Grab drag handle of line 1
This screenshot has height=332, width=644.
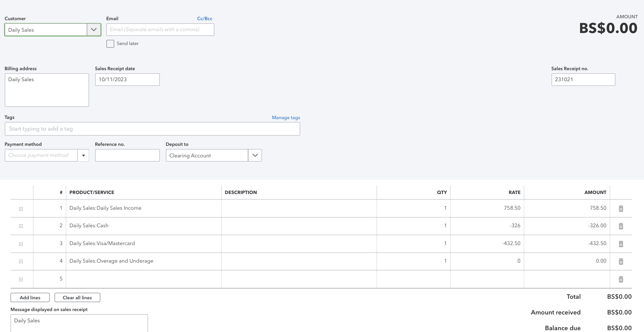(x=21, y=209)
